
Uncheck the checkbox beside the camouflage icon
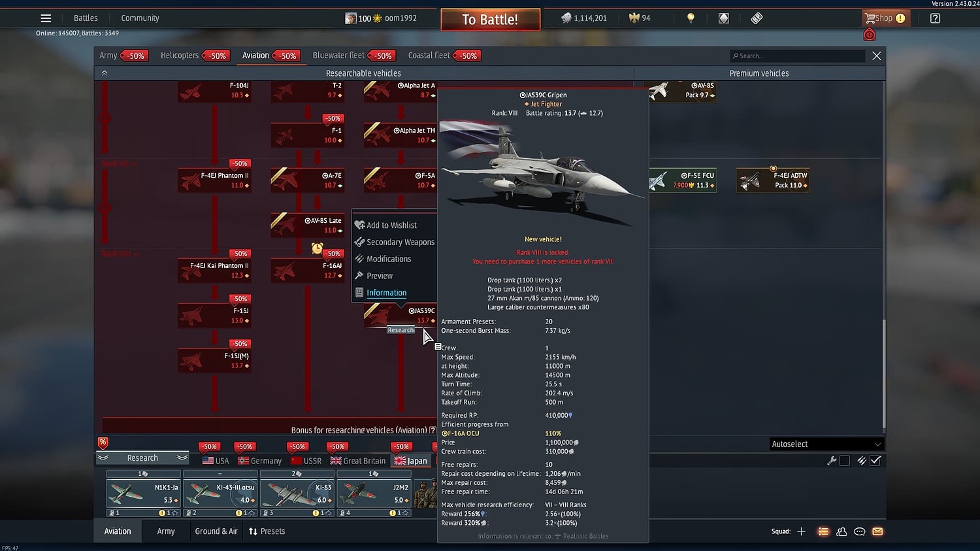coord(875,459)
